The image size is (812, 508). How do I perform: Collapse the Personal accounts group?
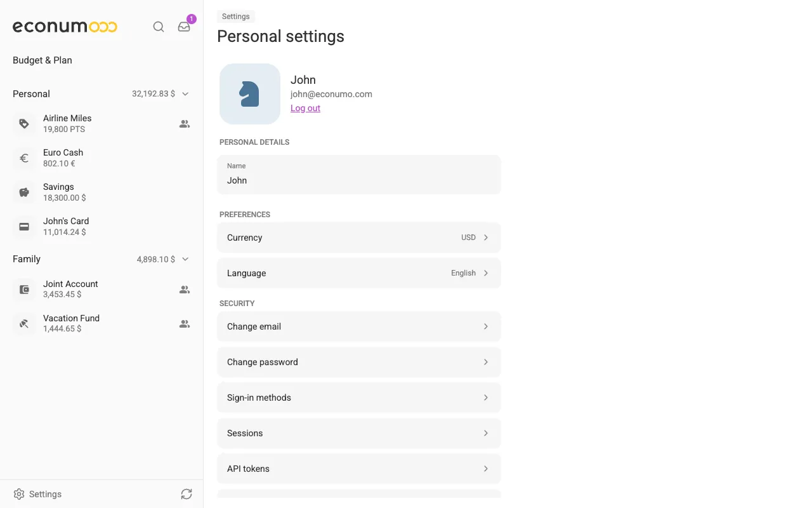tap(185, 94)
